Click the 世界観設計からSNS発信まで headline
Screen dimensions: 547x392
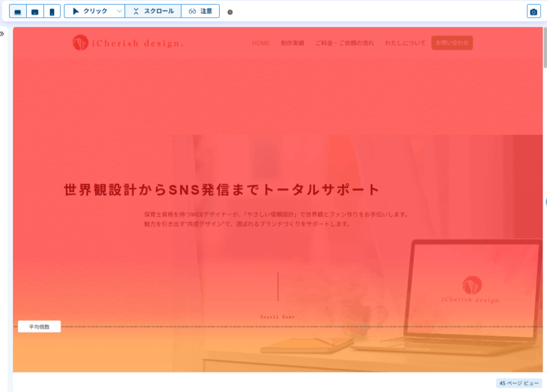(222, 190)
